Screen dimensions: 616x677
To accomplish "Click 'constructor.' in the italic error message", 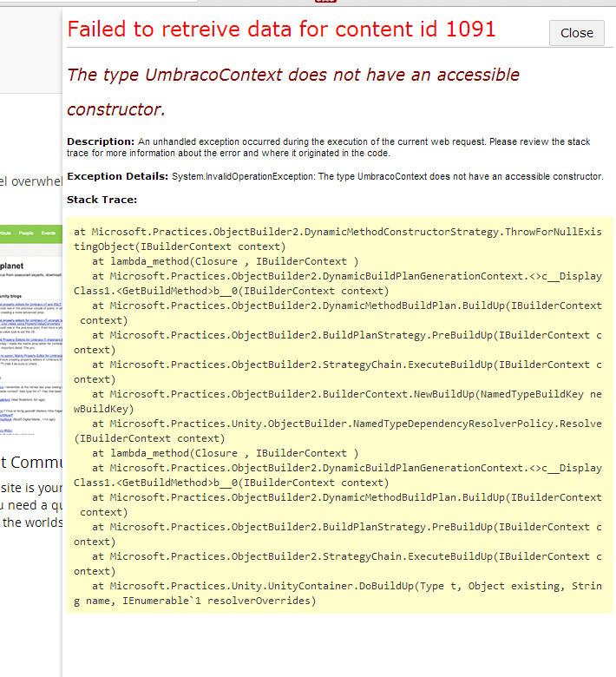I will tap(116, 109).
